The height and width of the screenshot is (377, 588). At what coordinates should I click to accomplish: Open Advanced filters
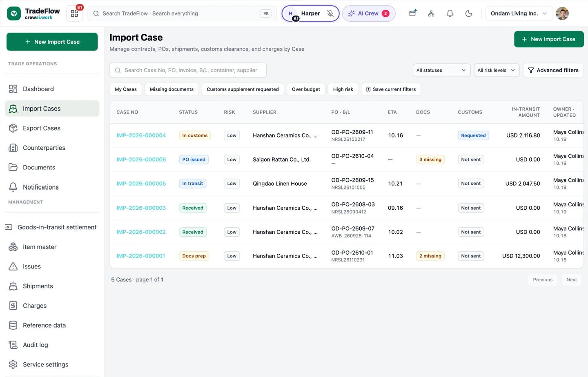coord(553,70)
